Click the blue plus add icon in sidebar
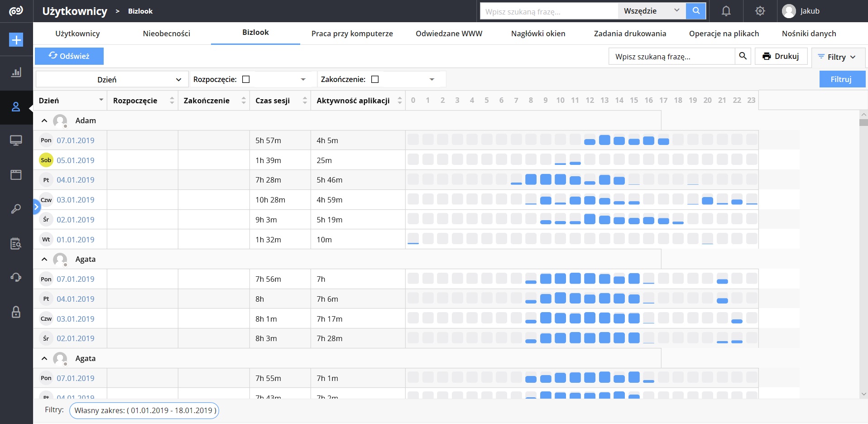 pos(16,40)
